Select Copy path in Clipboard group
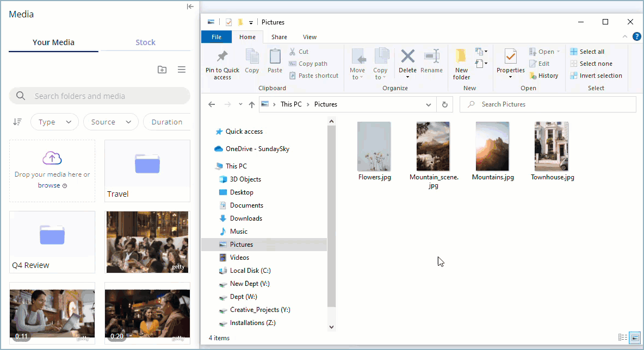 (308, 64)
